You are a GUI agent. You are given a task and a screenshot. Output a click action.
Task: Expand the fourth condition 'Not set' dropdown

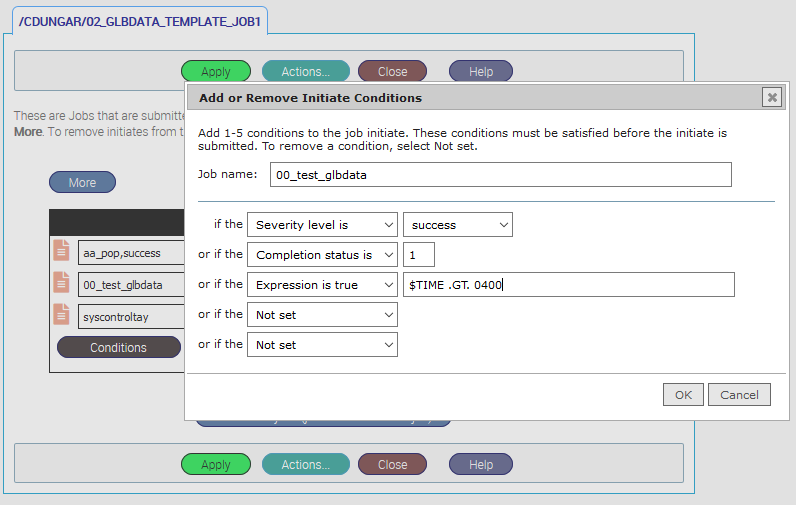pyautogui.click(x=321, y=315)
